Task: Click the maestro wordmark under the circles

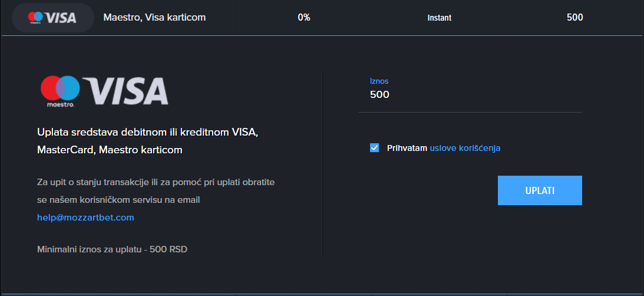Action: 60,105
